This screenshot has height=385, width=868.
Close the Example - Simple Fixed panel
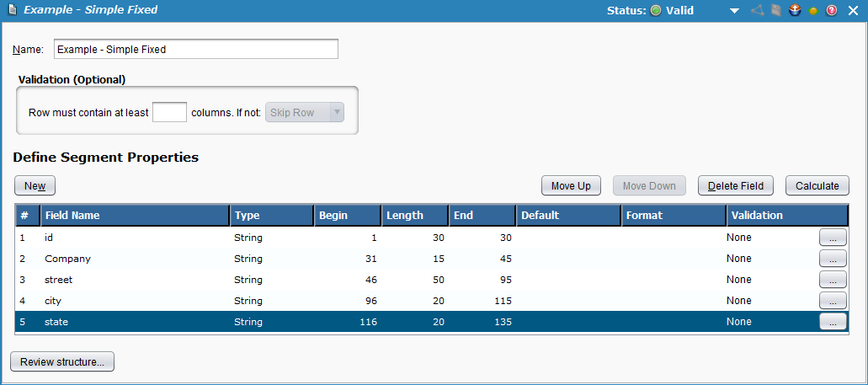pyautogui.click(x=852, y=10)
